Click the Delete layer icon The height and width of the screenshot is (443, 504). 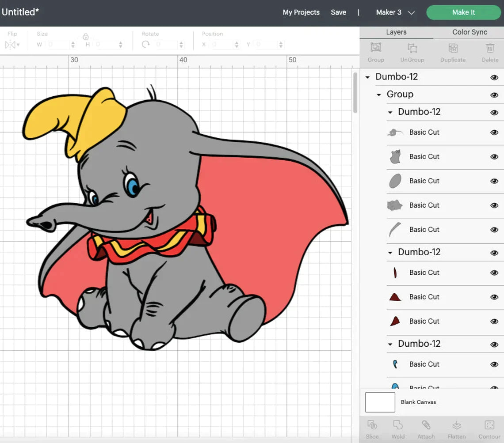click(x=490, y=48)
